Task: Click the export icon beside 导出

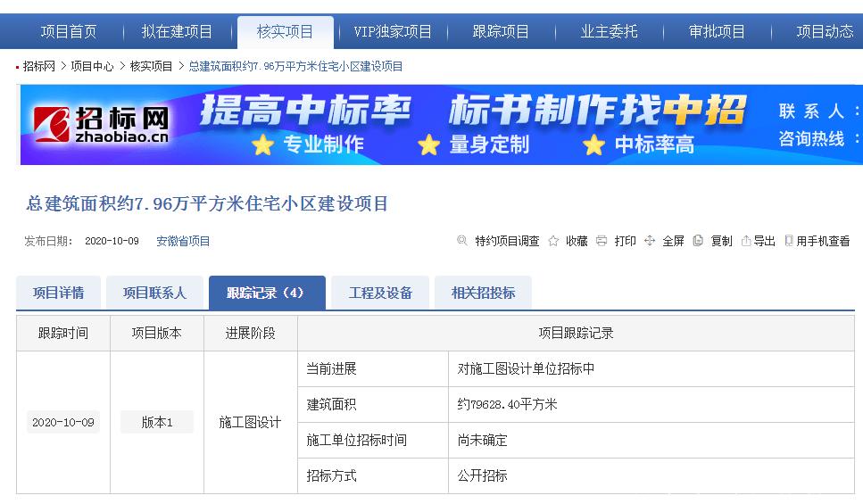Action: click(x=746, y=241)
